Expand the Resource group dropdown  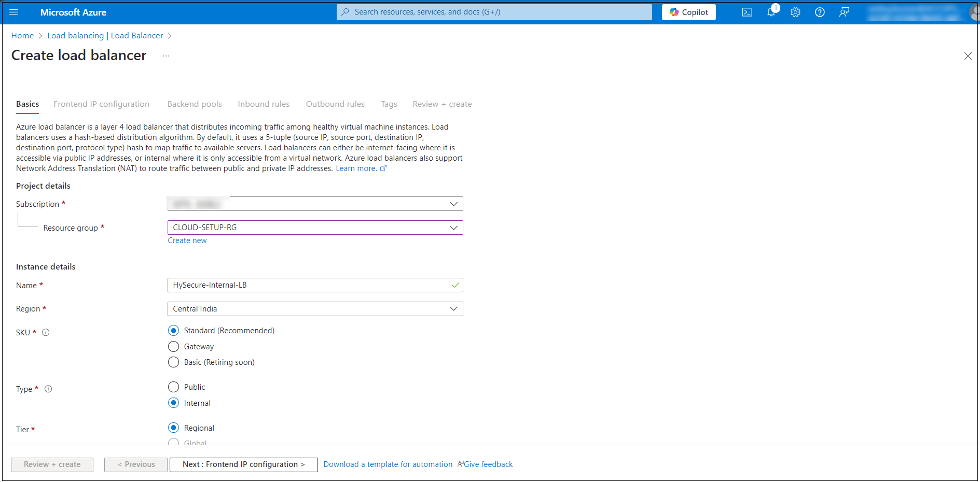[315, 228]
